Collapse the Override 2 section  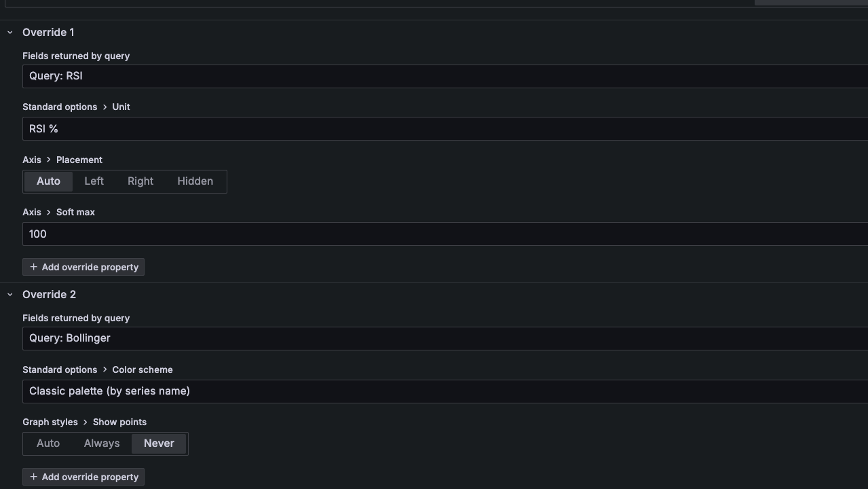[x=49, y=294]
